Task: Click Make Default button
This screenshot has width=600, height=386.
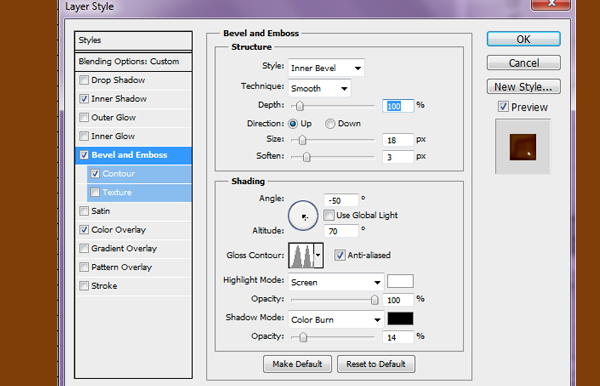Action: click(297, 364)
